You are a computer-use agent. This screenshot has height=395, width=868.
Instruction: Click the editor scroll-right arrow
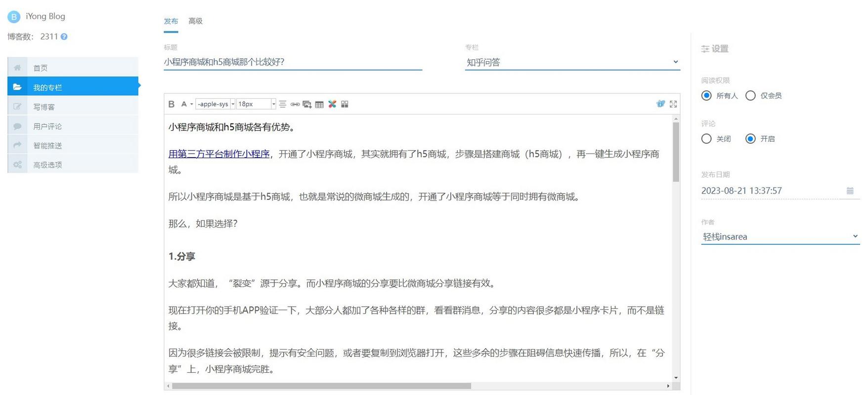[x=668, y=386]
